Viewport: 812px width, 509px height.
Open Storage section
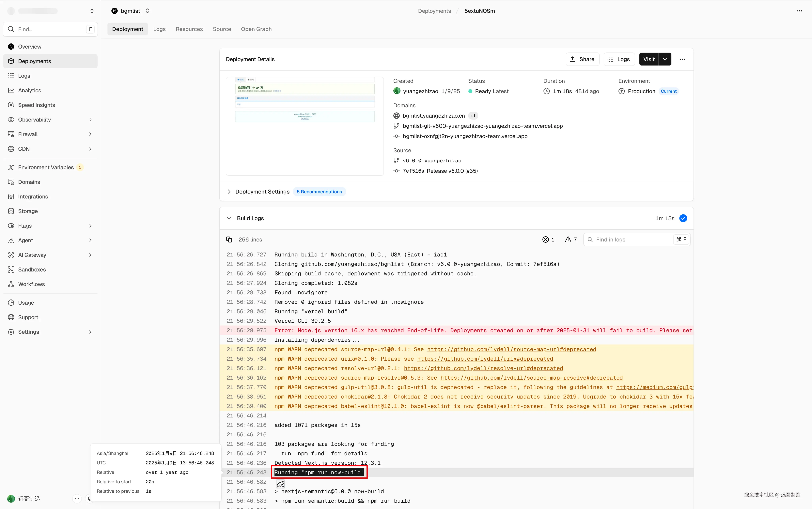tap(50, 211)
